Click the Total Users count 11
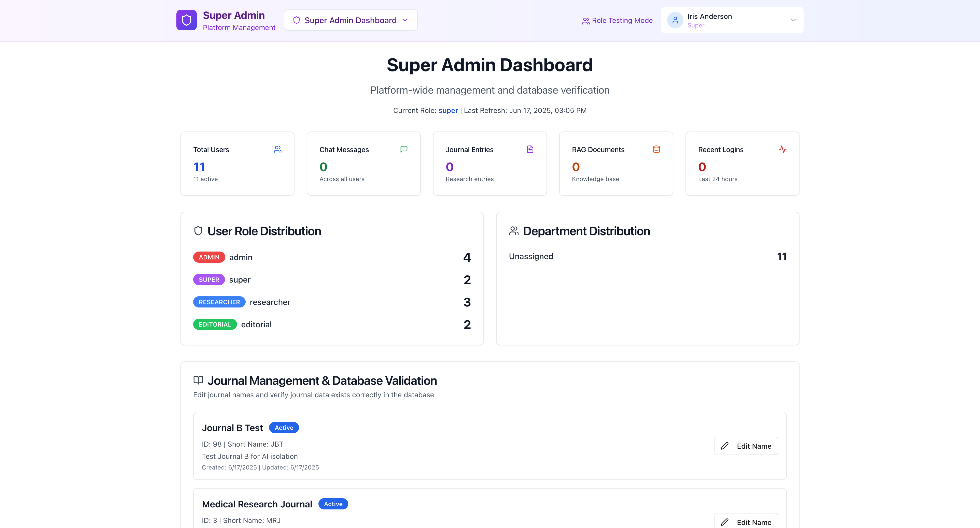The height and width of the screenshot is (528, 980). (199, 167)
